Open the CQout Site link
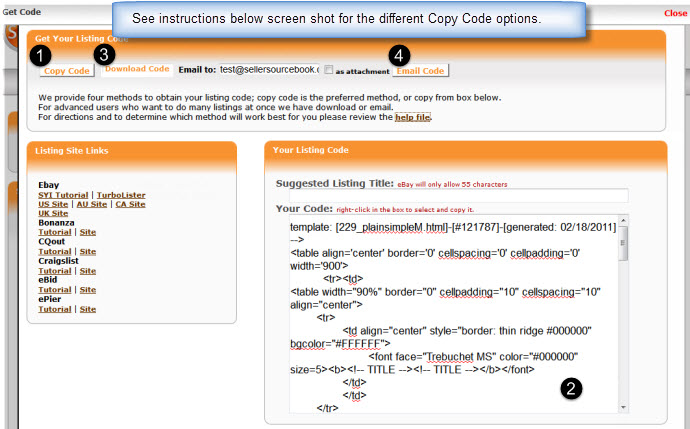The height and width of the screenshot is (429, 690). pyautogui.click(x=88, y=252)
